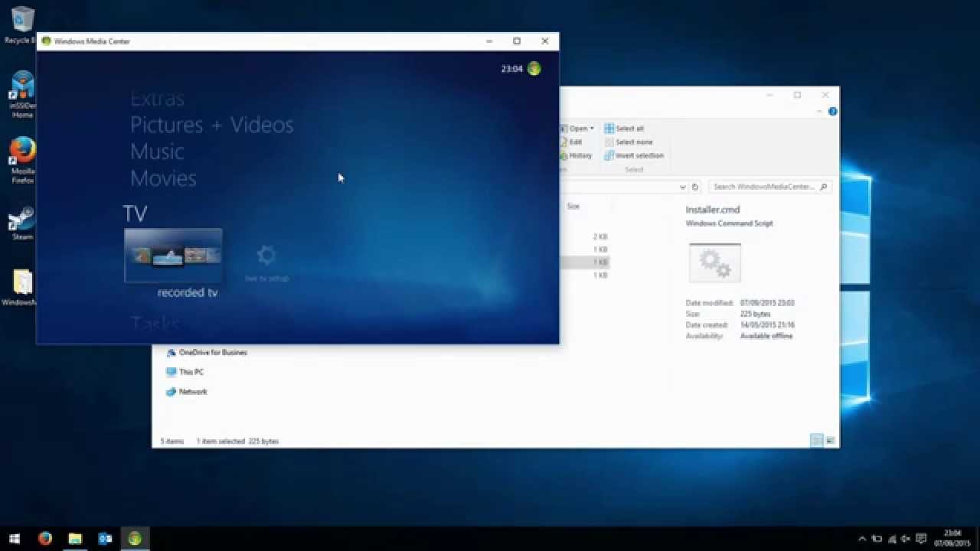Show hidden system tray icons

[x=862, y=539]
